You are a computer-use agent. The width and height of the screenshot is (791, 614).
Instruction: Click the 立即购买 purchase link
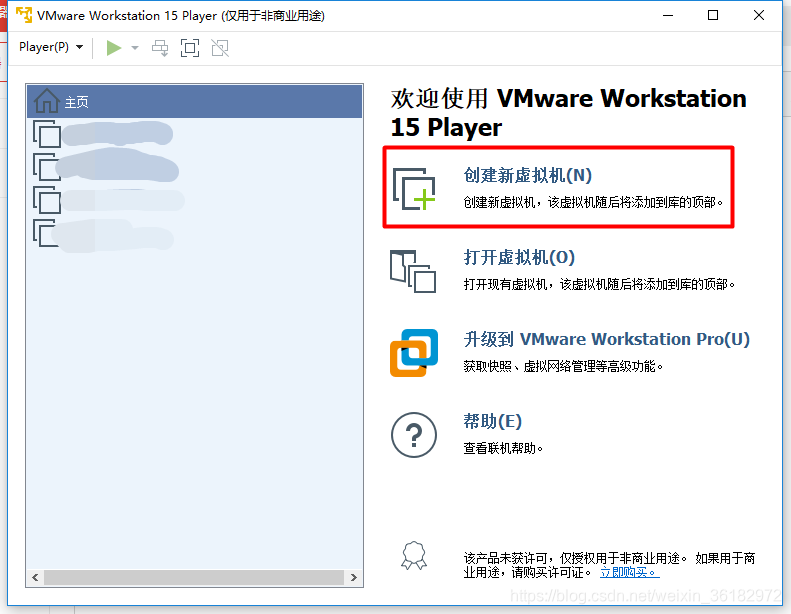(x=629, y=573)
